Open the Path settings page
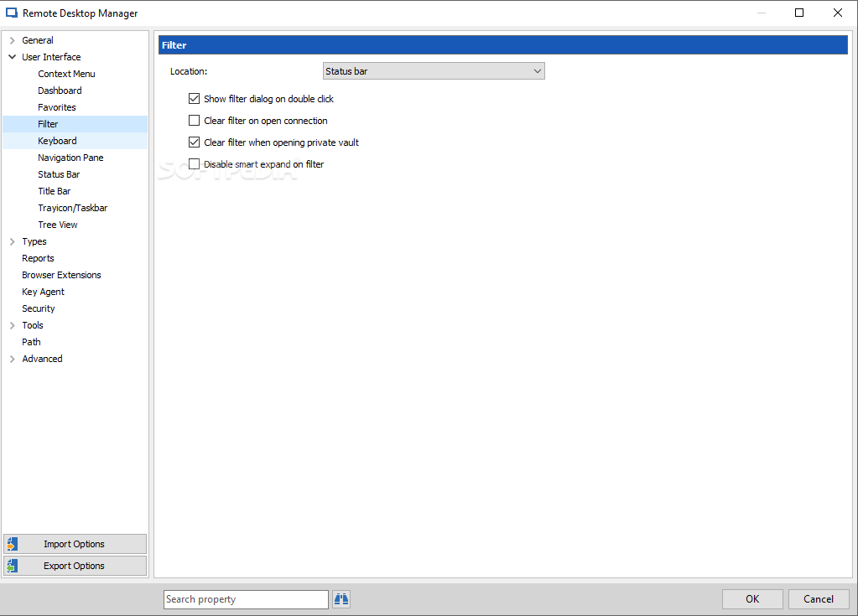 (31, 342)
